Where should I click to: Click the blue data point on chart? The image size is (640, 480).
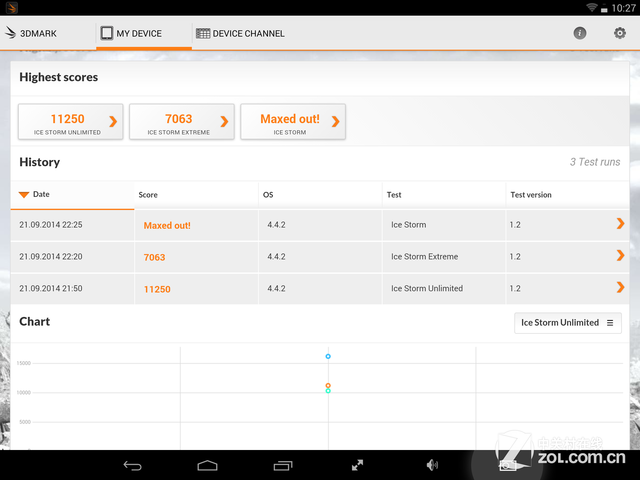(x=328, y=356)
